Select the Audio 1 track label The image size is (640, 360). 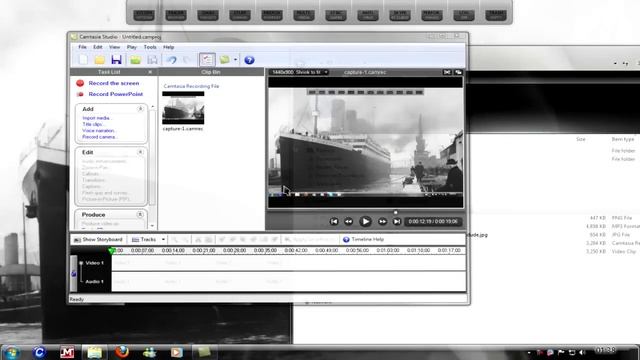coord(94,282)
